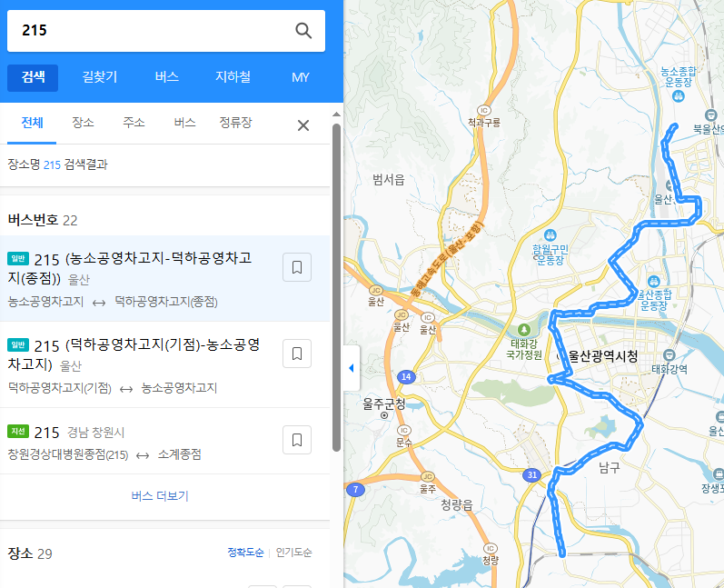Open the 길찾기 directions tab
This screenshot has width=724, height=588.
(x=100, y=77)
